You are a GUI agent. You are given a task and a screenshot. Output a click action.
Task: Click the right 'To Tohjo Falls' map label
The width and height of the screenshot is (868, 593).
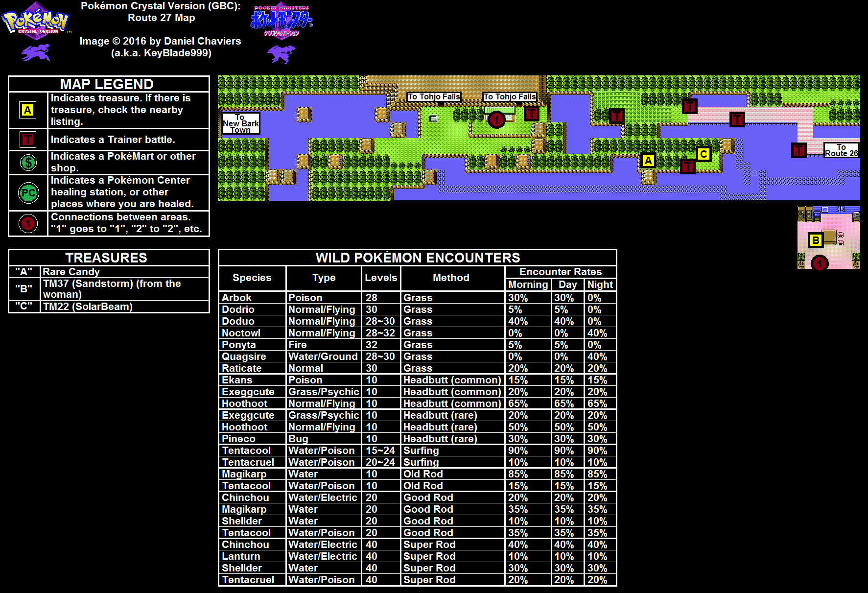click(510, 96)
